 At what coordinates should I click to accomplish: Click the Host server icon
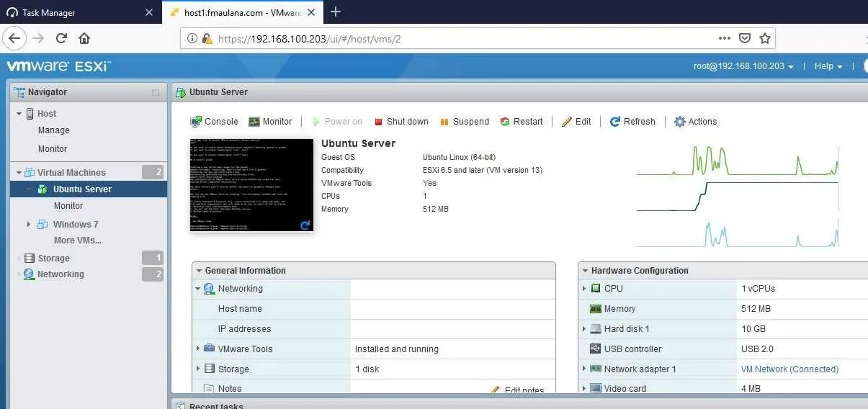pyautogui.click(x=30, y=114)
